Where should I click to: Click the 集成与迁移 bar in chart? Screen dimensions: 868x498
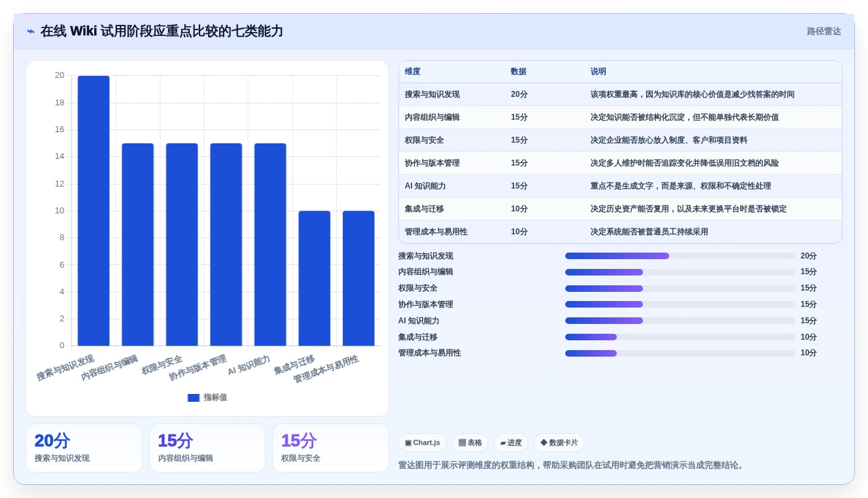(315, 278)
